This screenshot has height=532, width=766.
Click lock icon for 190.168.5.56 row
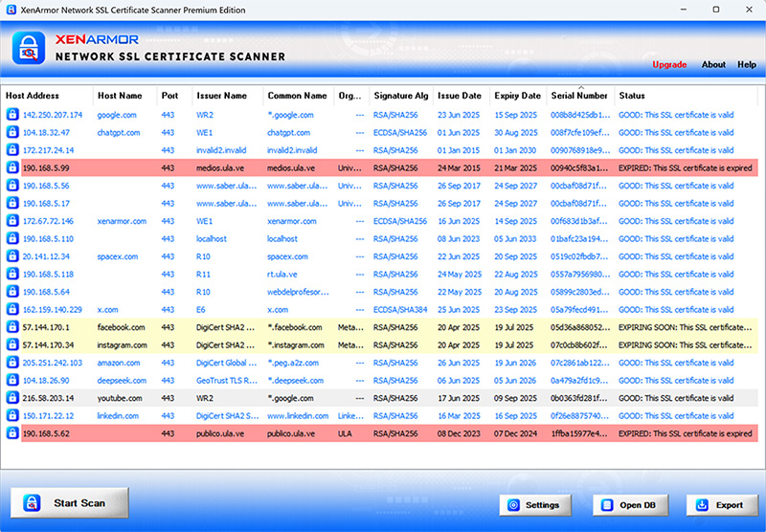pos(12,186)
